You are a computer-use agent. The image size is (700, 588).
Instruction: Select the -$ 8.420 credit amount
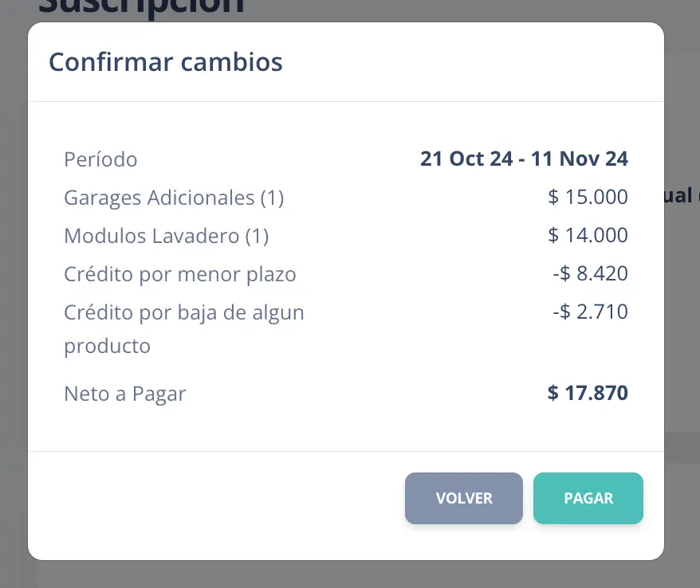(590, 273)
